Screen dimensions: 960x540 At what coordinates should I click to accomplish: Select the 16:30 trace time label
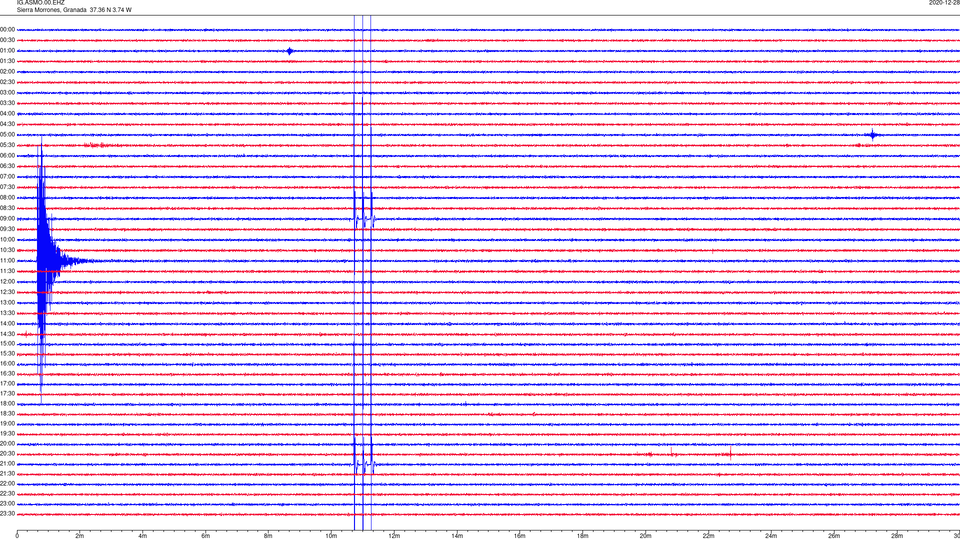point(7,373)
